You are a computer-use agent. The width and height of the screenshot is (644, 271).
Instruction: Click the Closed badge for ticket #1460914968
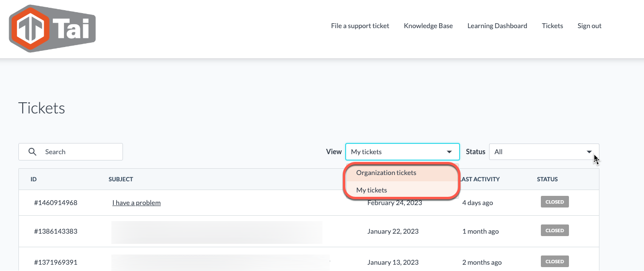click(554, 202)
